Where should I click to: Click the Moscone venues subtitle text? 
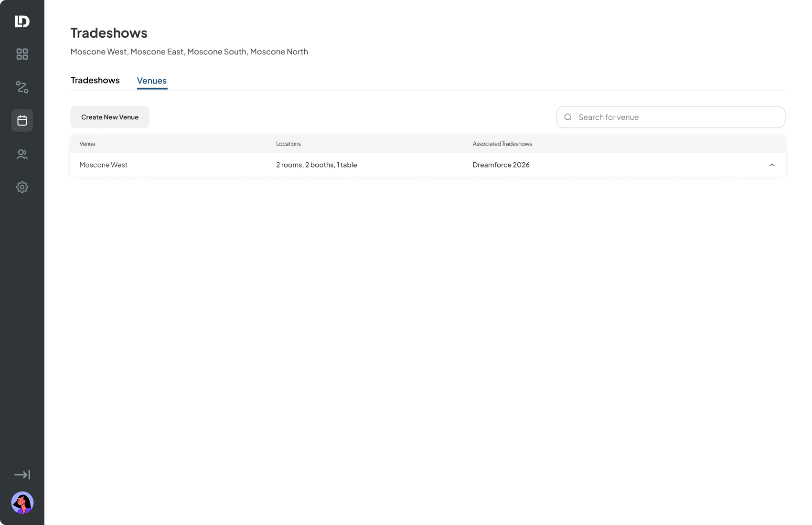[x=189, y=52]
